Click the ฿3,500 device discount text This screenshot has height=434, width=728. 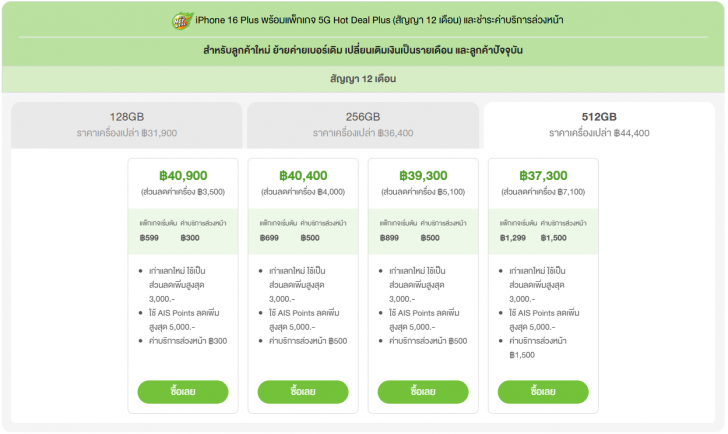pyautogui.click(x=183, y=191)
